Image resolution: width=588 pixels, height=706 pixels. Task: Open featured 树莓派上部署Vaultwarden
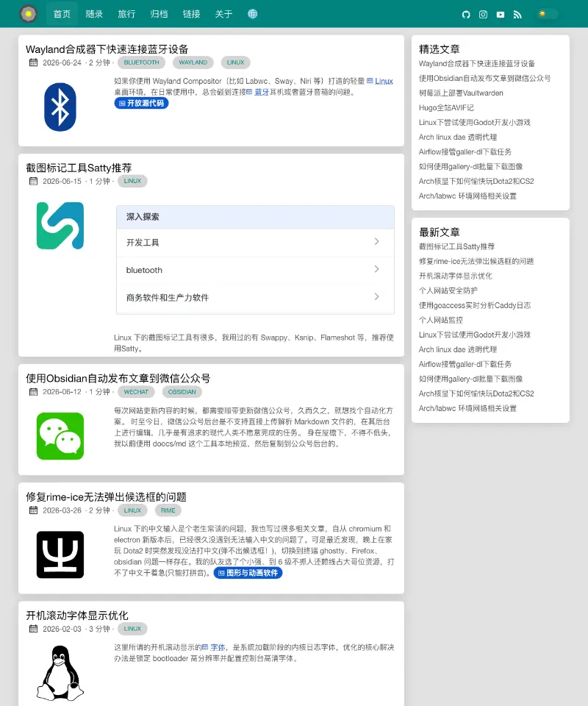pos(461,93)
